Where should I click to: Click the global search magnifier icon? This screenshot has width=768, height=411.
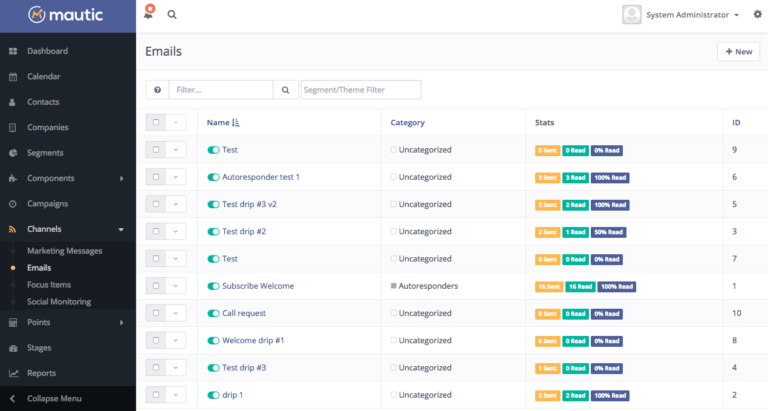[x=172, y=15]
